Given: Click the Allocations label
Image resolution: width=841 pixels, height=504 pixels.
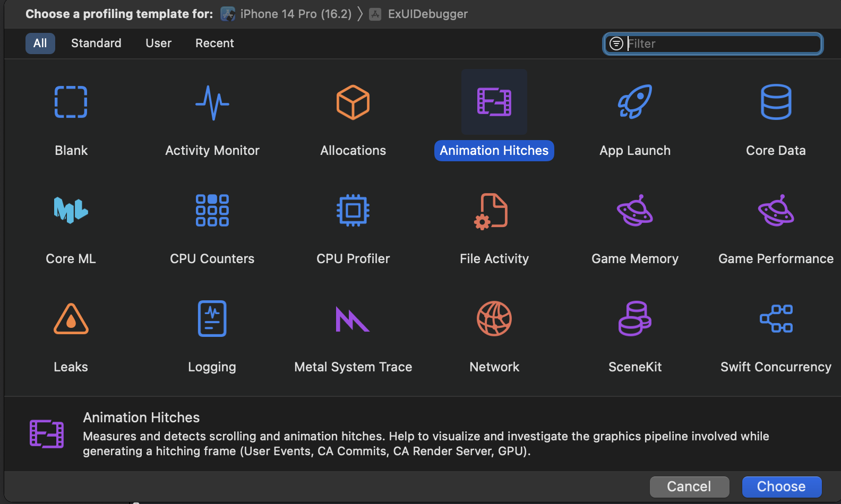Looking at the screenshot, I should 353,151.
